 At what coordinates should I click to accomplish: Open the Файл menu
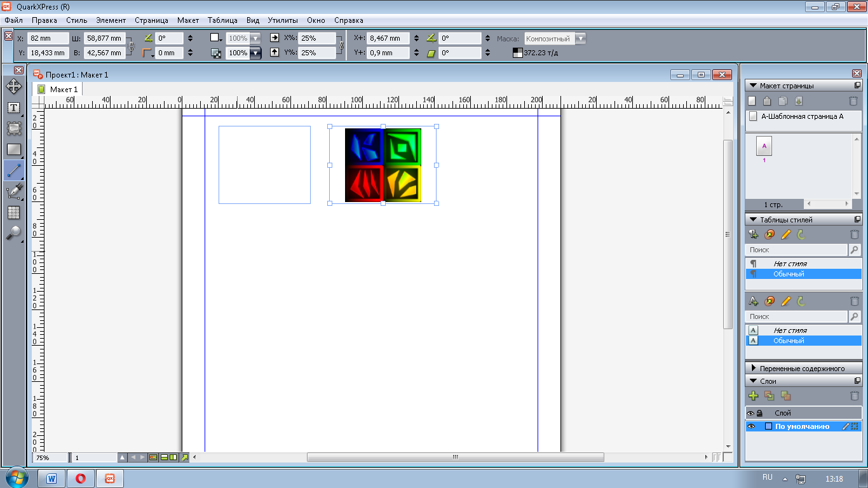point(13,20)
